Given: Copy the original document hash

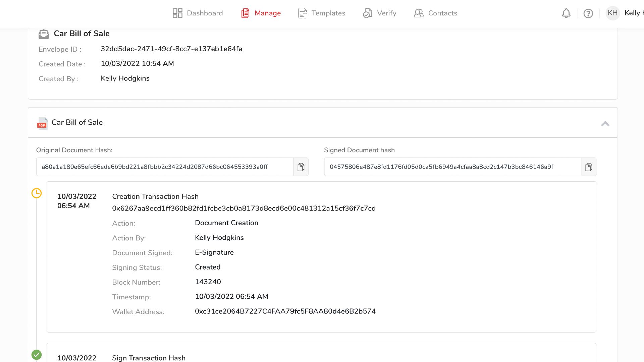Looking at the screenshot, I should pos(301,167).
